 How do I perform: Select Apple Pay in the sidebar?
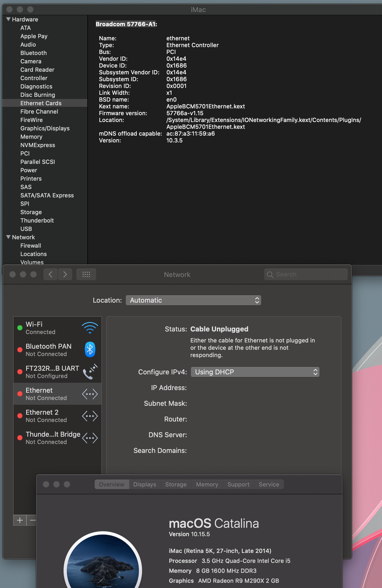point(45,36)
